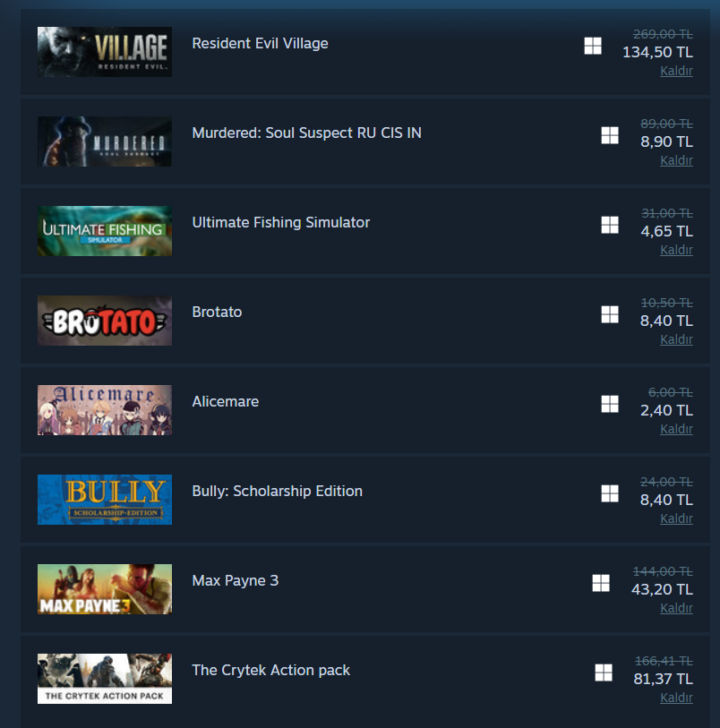Click the Windows icon beside The Crytek Action pack
720x728 pixels.
coord(604,672)
